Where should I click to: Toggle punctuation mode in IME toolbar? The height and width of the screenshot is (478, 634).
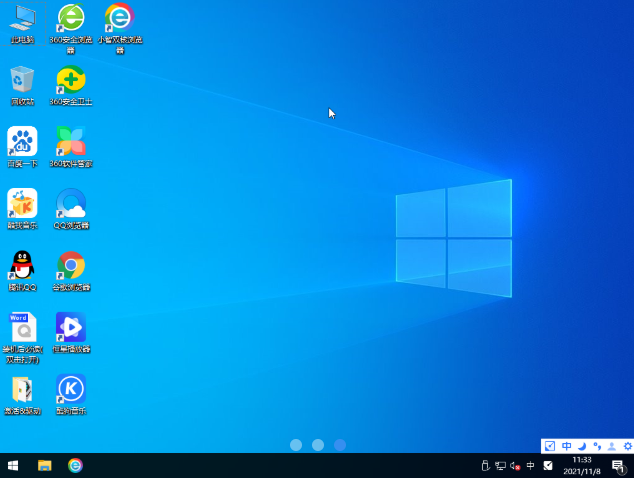pyautogui.click(x=597, y=446)
